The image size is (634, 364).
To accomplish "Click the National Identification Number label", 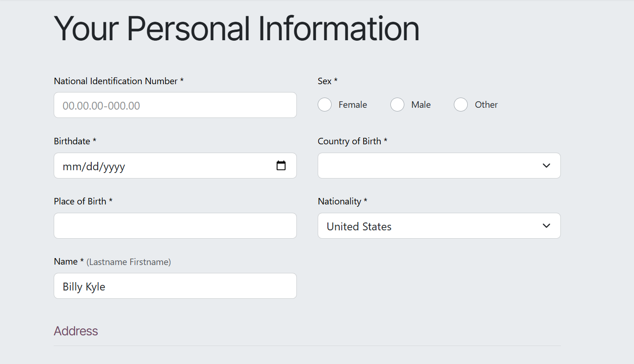I will tap(116, 81).
